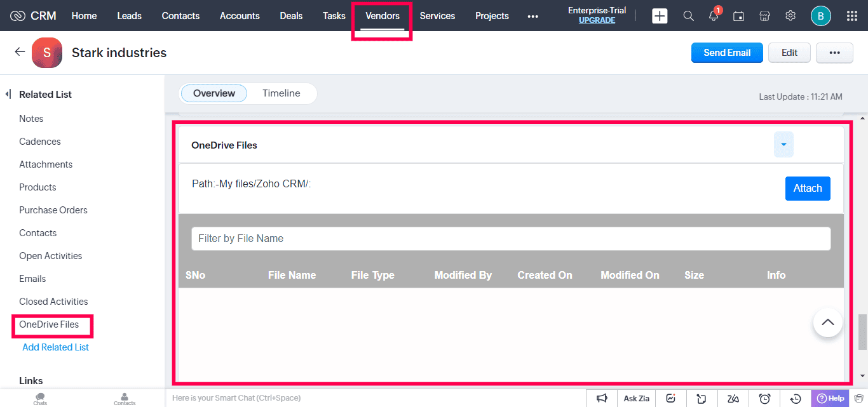Open the stacked cards icon beside Help

pyautogui.click(x=858, y=398)
